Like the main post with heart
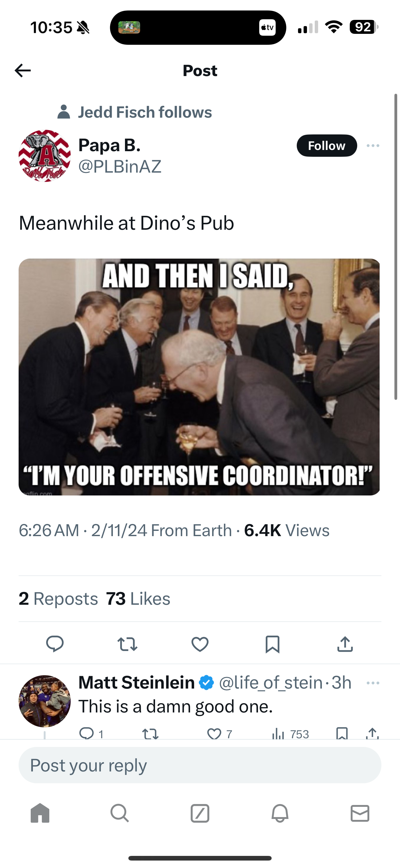Image resolution: width=400 pixels, height=868 pixels. tap(200, 644)
